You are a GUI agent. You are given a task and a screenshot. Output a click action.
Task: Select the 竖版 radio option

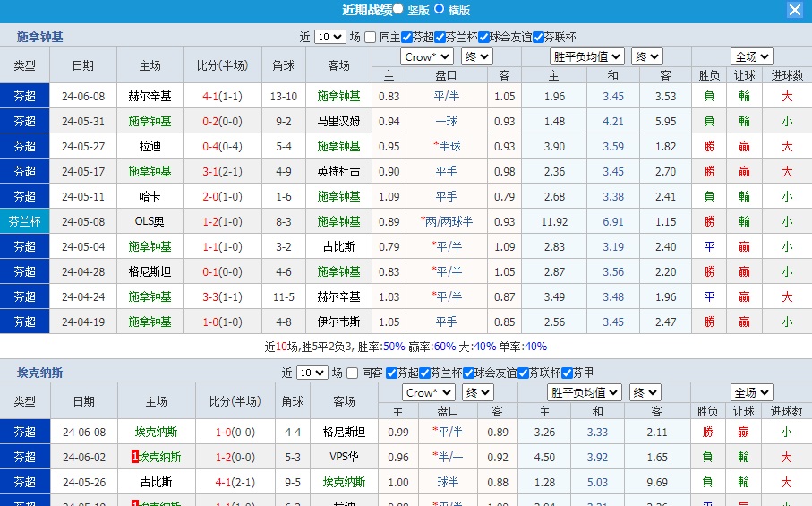click(397, 9)
